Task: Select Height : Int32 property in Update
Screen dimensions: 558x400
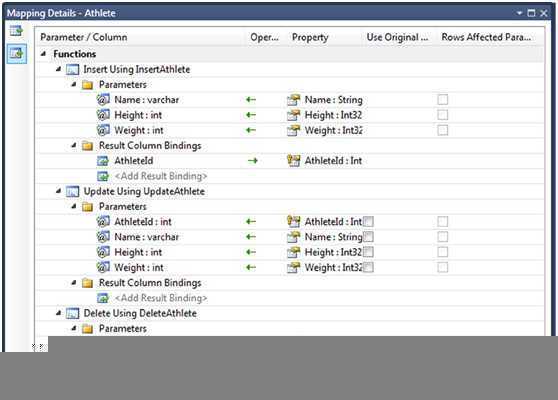Action: (333, 252)
